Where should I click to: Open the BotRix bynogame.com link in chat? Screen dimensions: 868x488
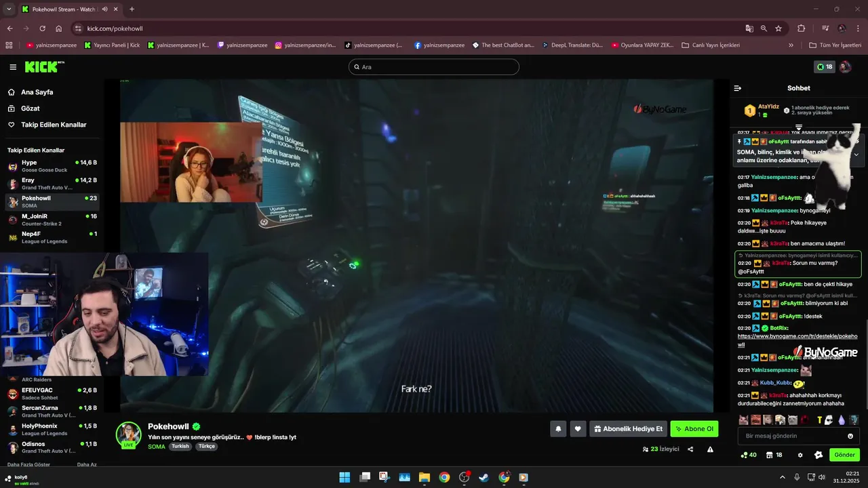797,340
